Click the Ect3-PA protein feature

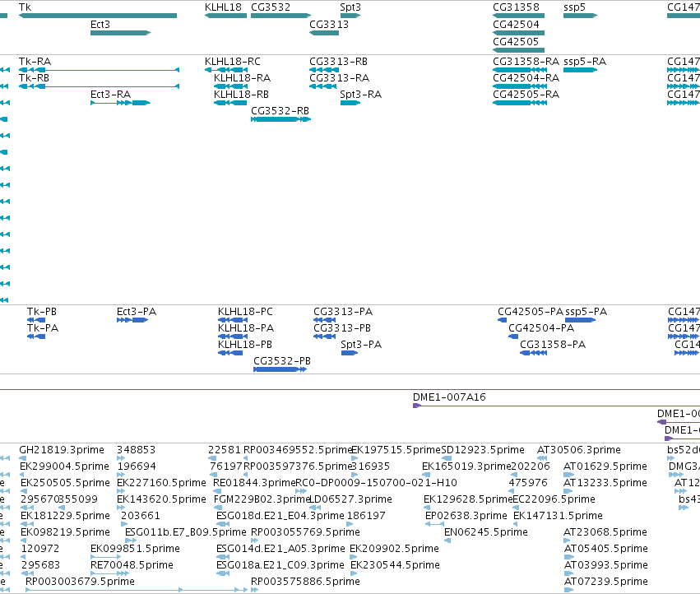[x=132, y=320]
